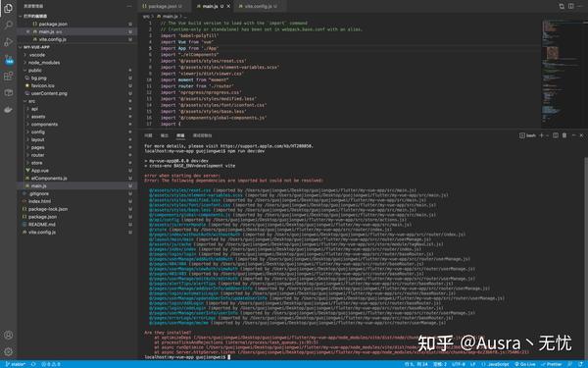Viewport: 588px width, 368px height.
Task: Click the notifications bell in status bar
Action: (581, 364)
